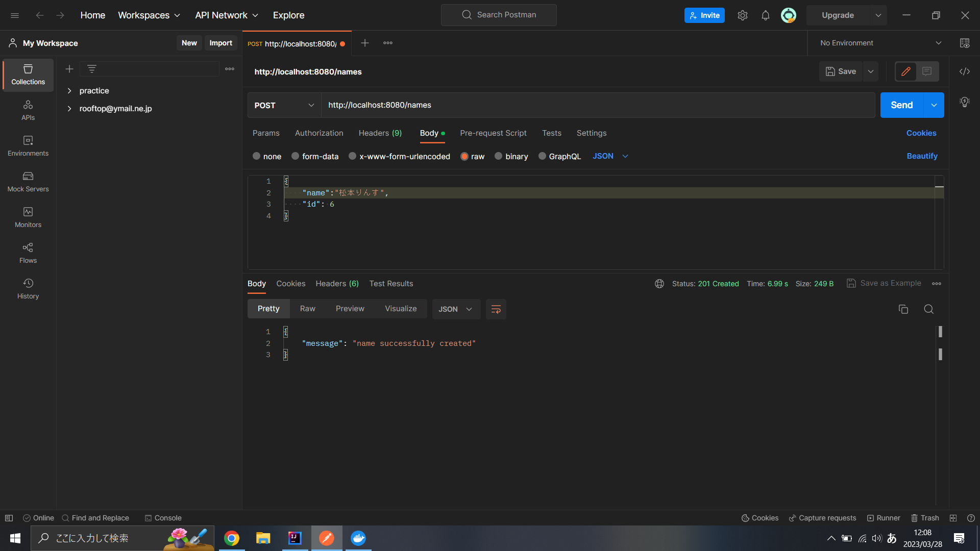Open the response options ellipsis

pos(937,284)
